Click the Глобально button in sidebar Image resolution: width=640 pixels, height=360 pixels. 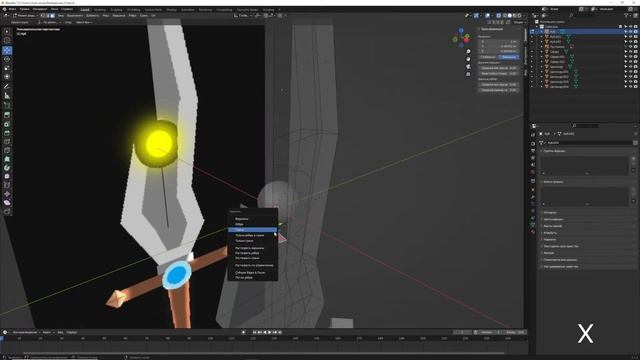[x=488, y=57]
